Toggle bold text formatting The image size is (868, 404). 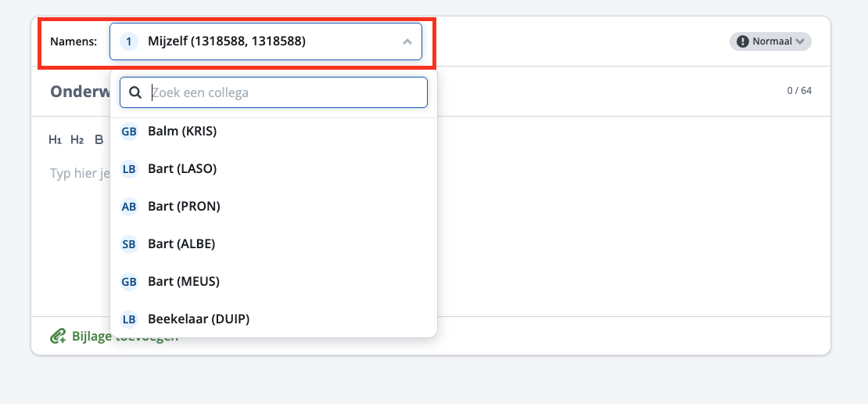click(x=99, y=140)
